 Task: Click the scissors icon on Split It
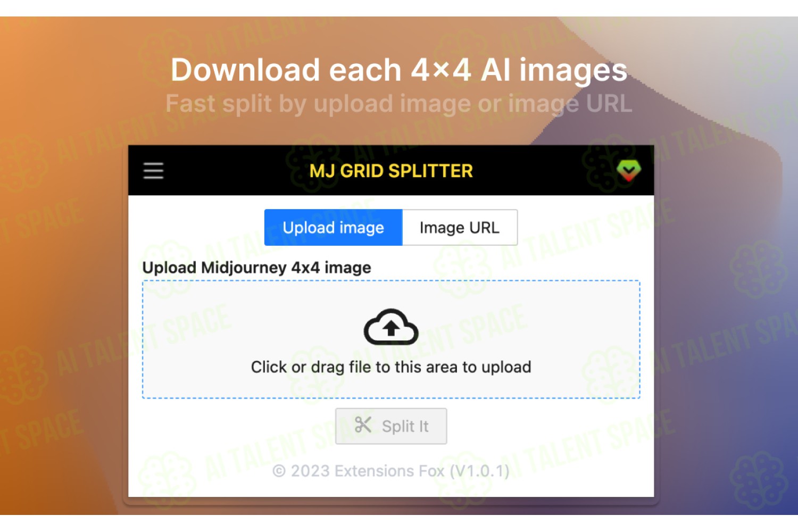(363, 425)
